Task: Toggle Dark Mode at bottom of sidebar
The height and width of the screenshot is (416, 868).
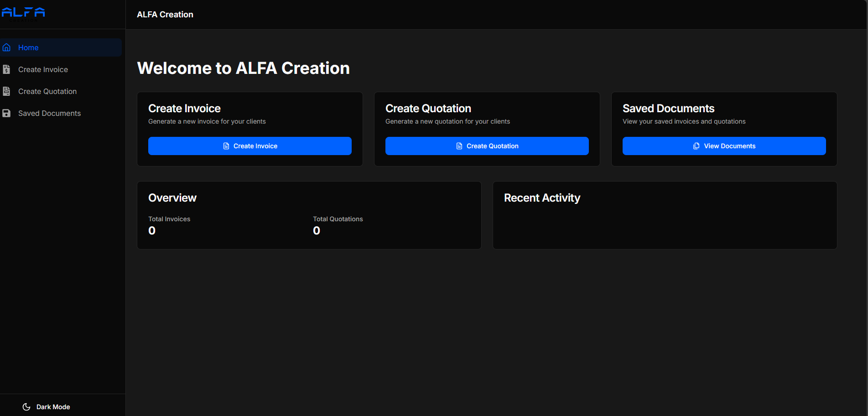Action: 53,406
